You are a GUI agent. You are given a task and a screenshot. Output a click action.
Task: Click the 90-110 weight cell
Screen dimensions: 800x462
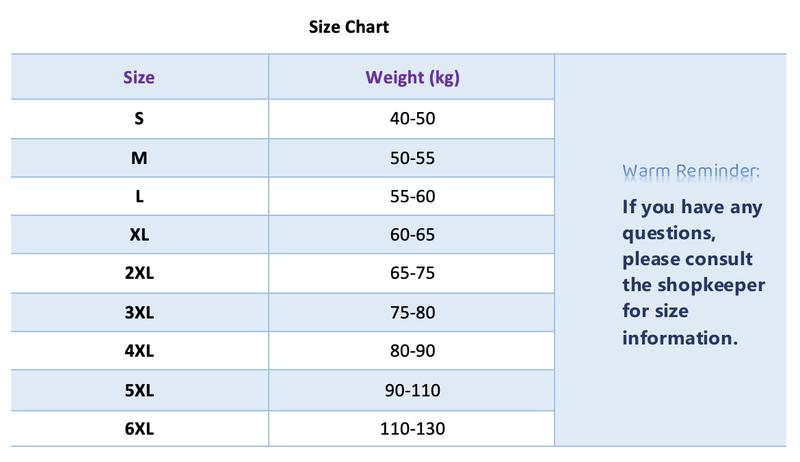pyautogui.click(x=412, y=391)
